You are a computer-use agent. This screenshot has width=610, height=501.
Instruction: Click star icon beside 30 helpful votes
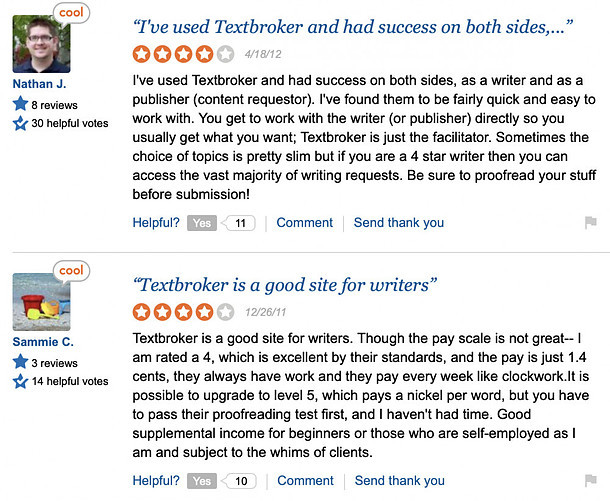pos(20,123)
